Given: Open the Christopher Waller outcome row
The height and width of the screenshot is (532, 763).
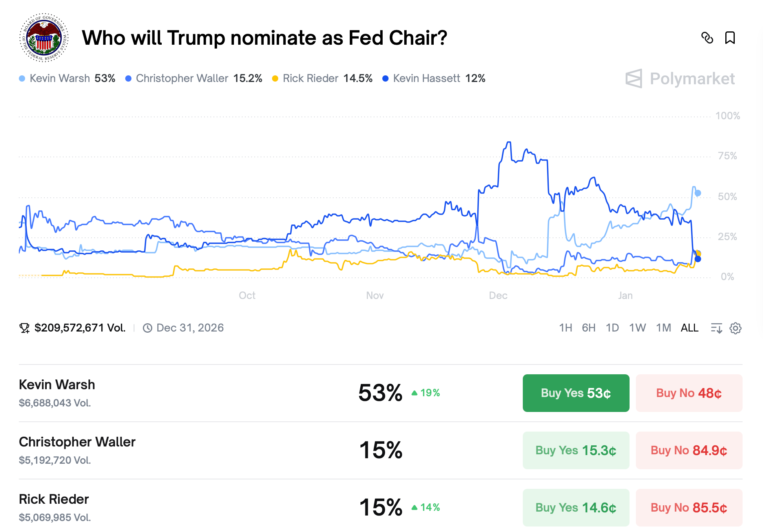Looking at the screenshot, I should tap(77, 442).
